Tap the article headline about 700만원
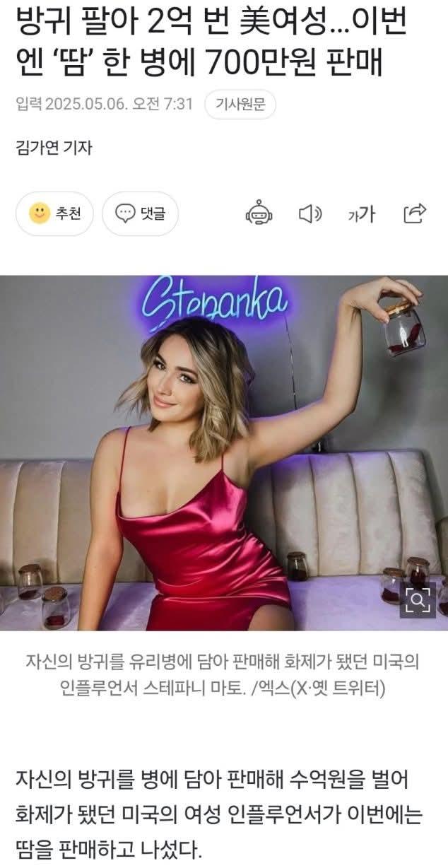This screenshot has height=868, width=448. (x=211, y=42)
